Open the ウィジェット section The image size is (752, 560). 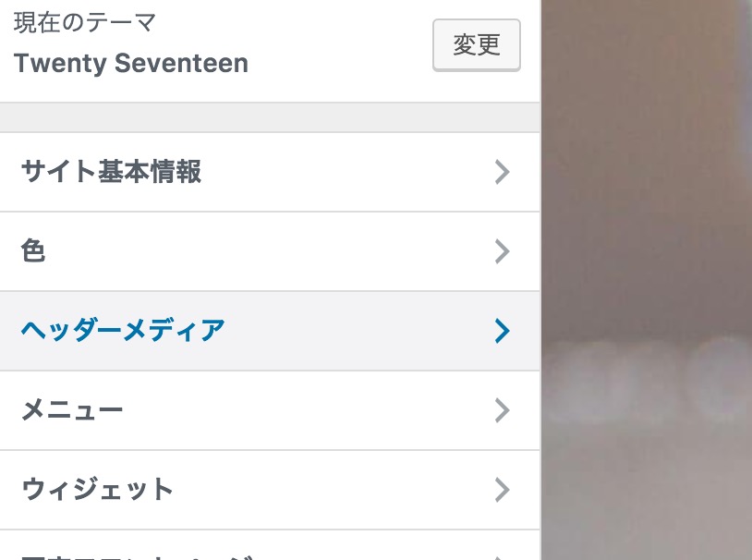[270, 490]
